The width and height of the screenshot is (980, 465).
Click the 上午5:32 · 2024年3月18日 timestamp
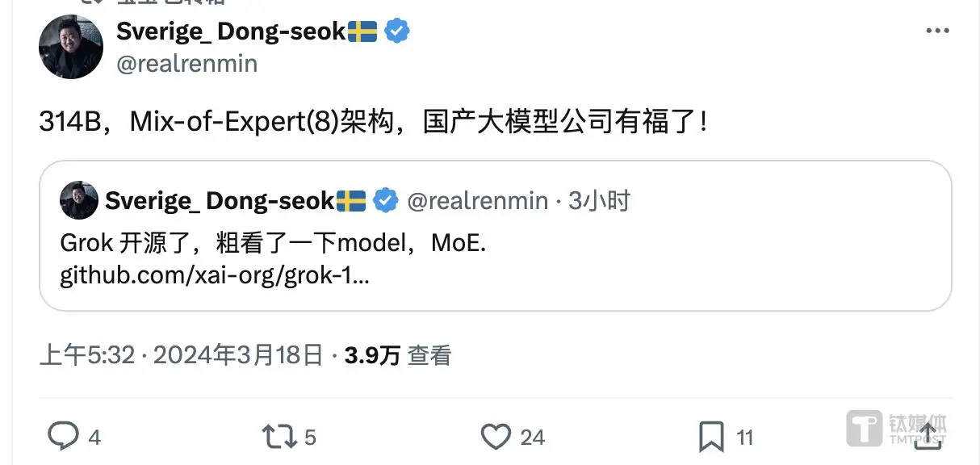tap(181, 355)
